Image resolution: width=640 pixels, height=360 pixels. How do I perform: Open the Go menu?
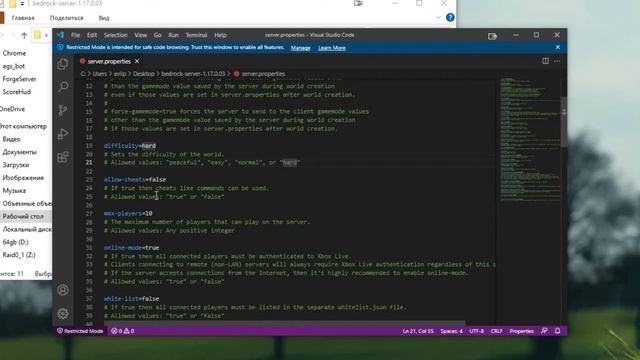point(158,35)
